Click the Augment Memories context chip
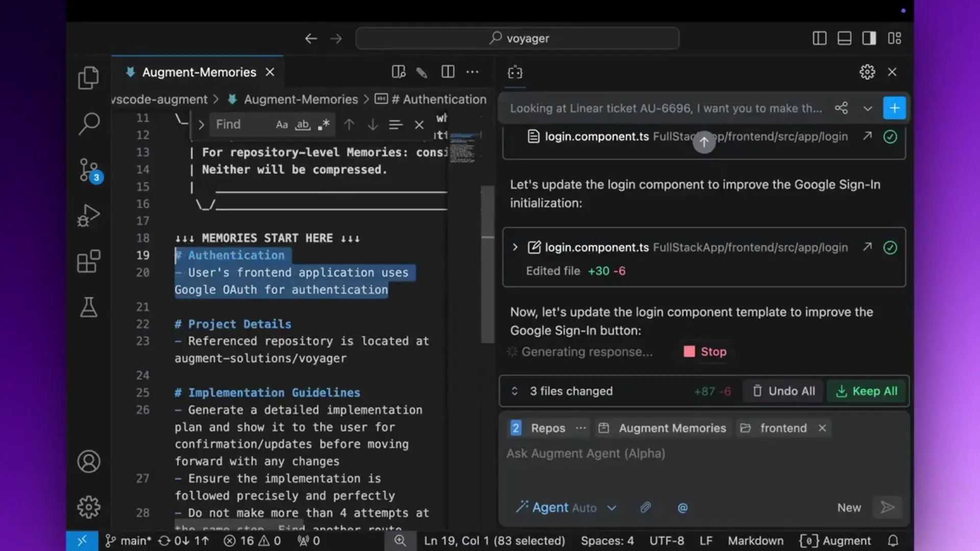Viewport: 980px width, 551px height. [x=663, y=428]
